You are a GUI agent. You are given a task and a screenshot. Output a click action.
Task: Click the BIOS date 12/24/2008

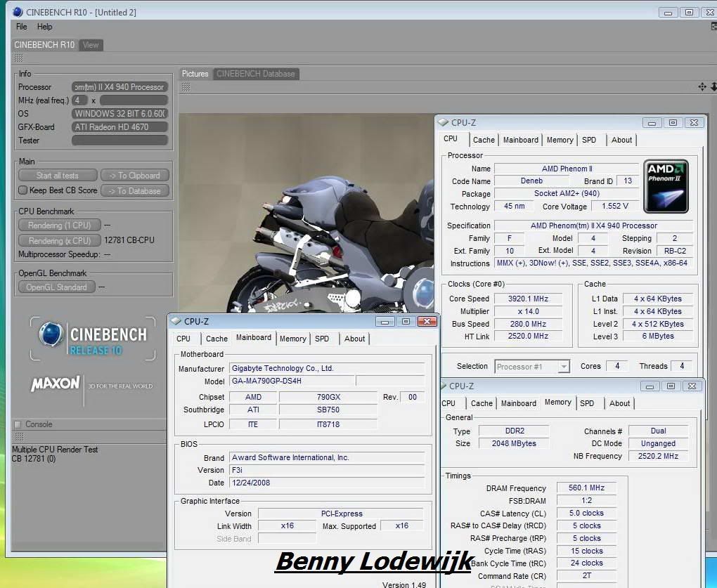(251, 483)
